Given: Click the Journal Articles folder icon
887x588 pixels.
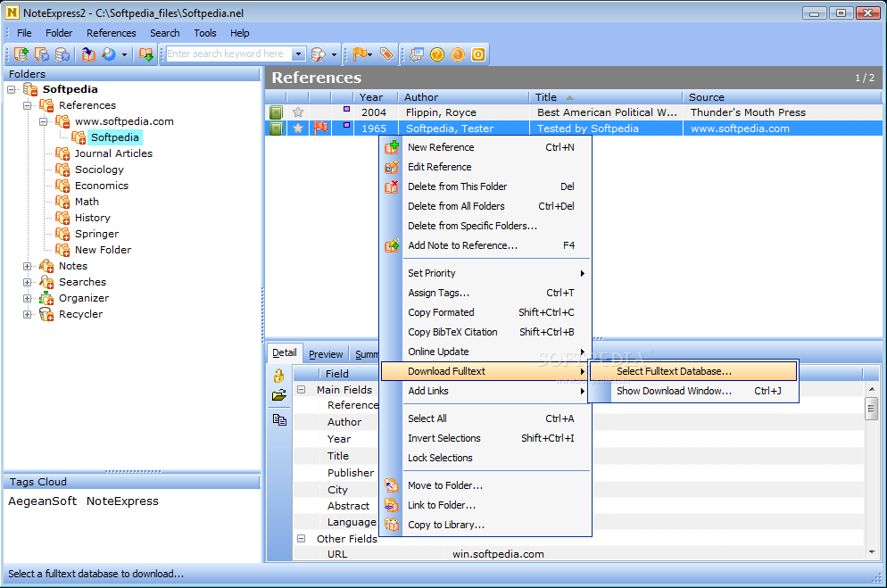Looking at the screenshot, I should pyautogui.click(x=62, y=153).
